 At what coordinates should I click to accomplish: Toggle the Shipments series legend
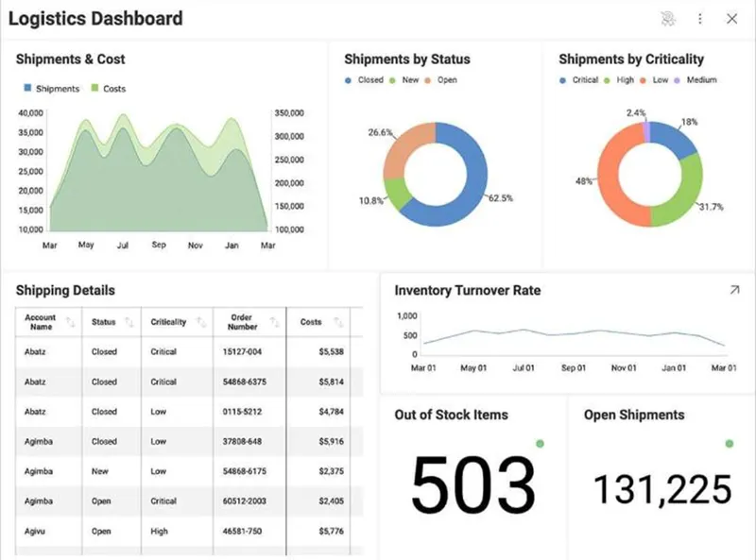[x=52, y=89]
